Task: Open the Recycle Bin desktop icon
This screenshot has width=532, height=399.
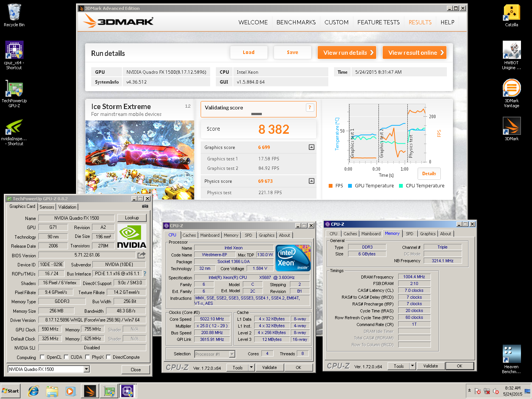Action: (14, 15)
